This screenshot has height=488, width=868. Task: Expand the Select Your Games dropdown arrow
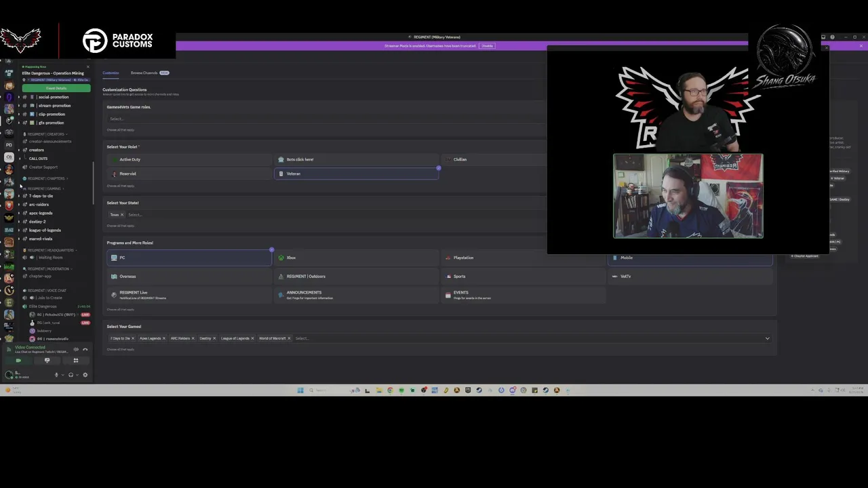click(x=768, y=338)
